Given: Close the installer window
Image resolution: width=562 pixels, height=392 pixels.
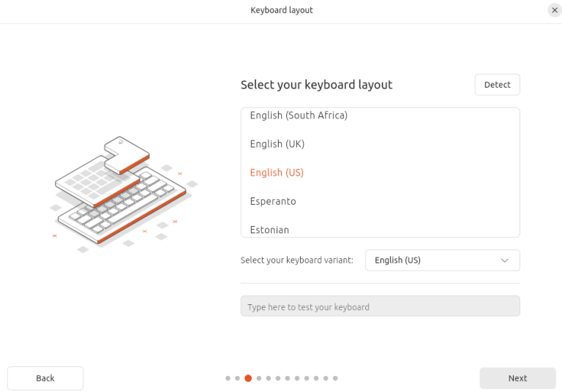Looking at the screenshot, I should click(x=554, y=10).
